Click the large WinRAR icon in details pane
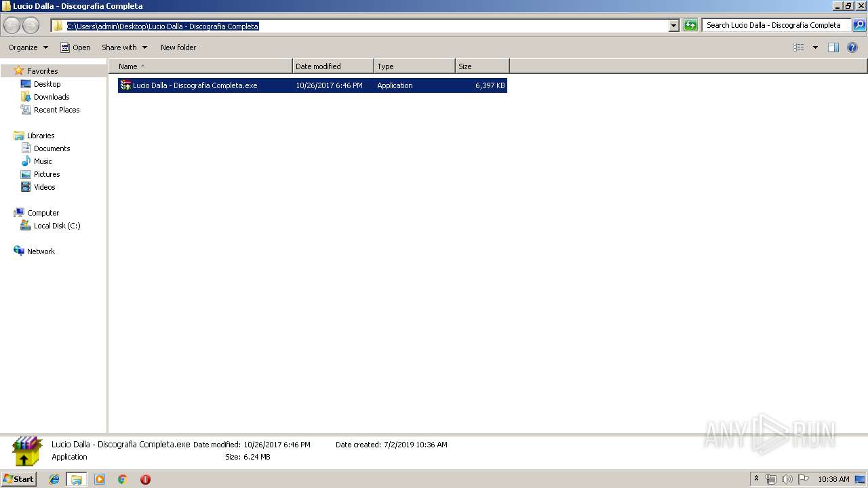This screenshot has height=488, width=868. point(27,451)
